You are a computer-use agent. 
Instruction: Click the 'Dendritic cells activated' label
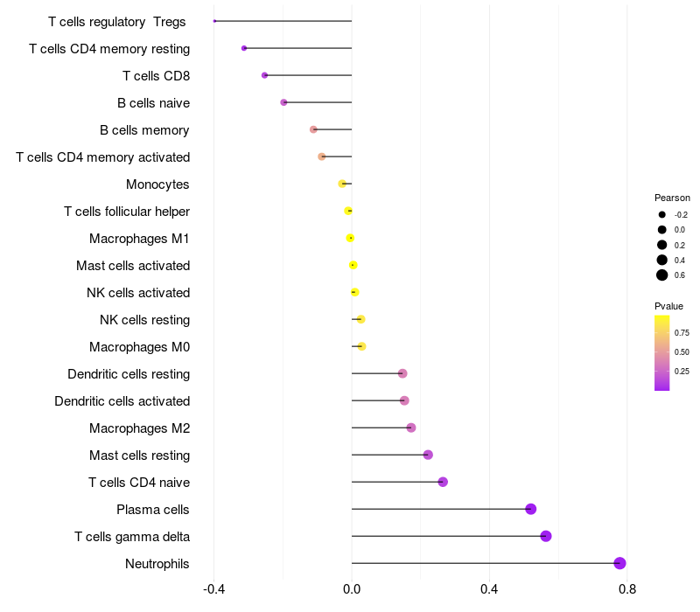[x=122, y=401]
